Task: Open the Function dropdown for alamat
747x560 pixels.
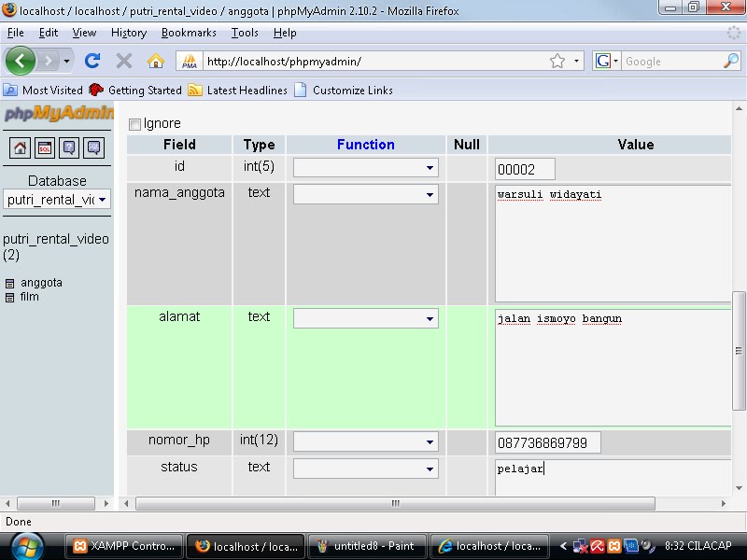Action: pyautogui.click(x=365, y=318)
